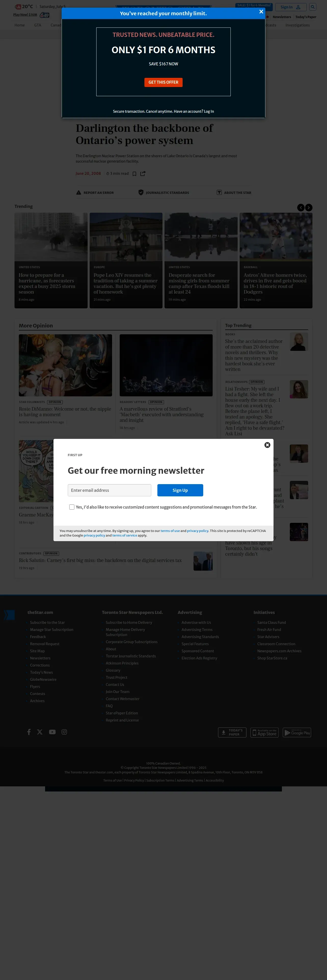
Task: Click the share icon beside the bookmark
Action: click(143, 174)
